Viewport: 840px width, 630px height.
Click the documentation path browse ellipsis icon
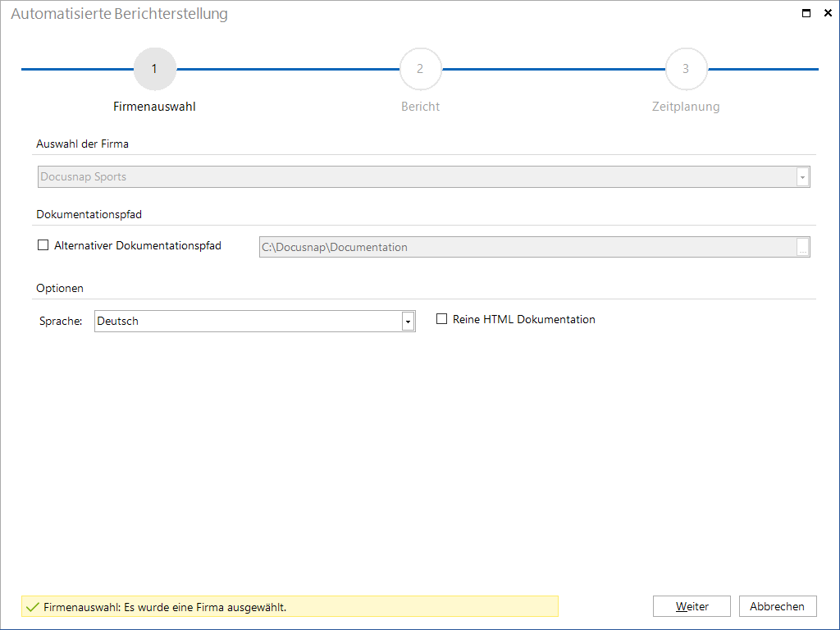point(802,248)
